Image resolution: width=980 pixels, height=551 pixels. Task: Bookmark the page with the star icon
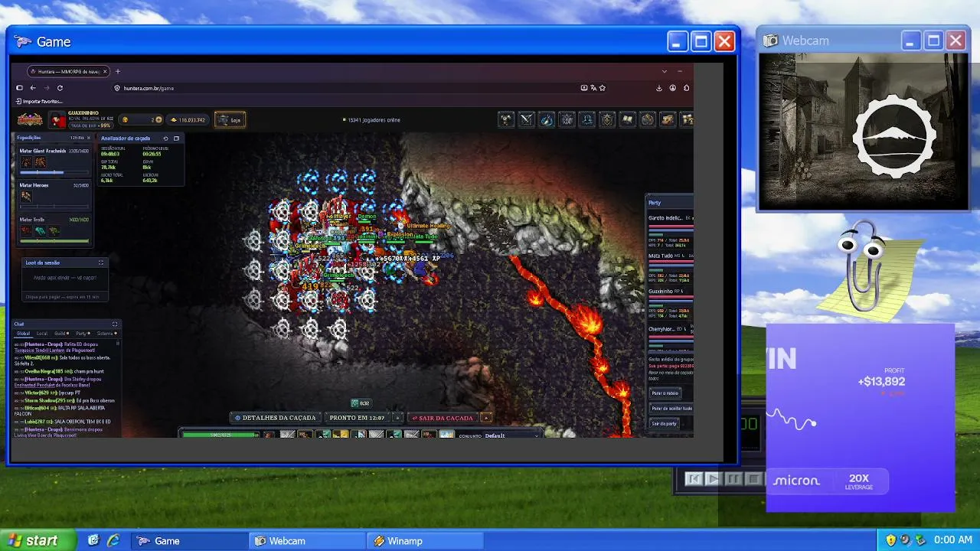603,88
